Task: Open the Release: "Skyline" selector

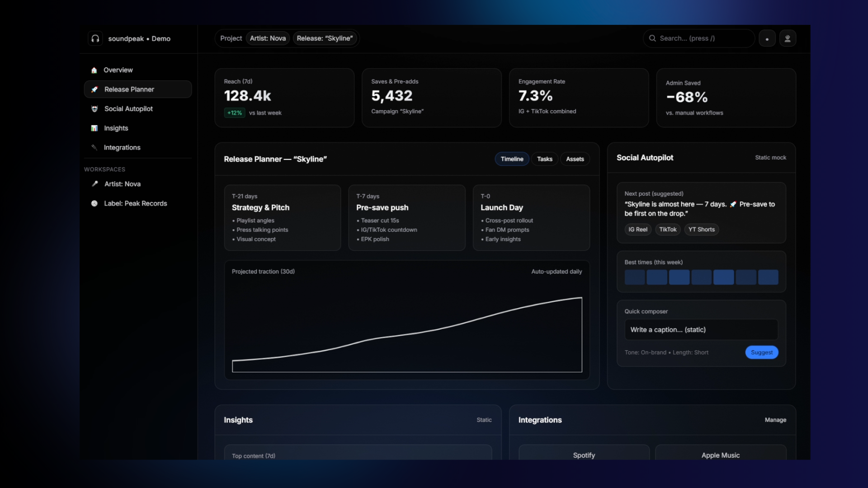Action: [x=325, y=38]
